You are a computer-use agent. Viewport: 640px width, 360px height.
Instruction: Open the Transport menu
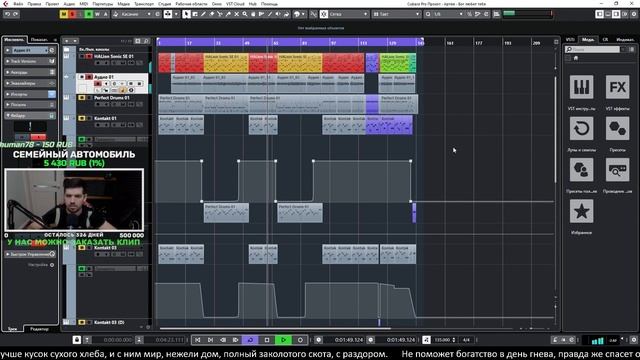pos(144,4)
